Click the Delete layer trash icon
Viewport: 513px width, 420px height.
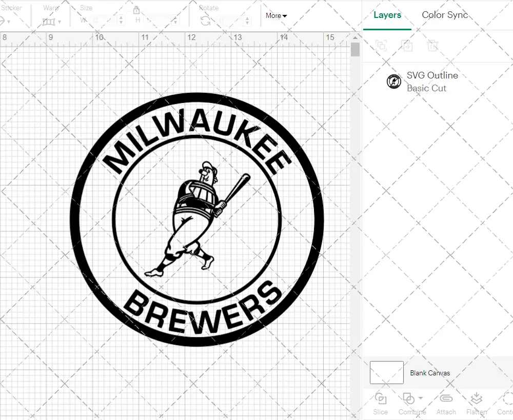[x=432, y=46]
